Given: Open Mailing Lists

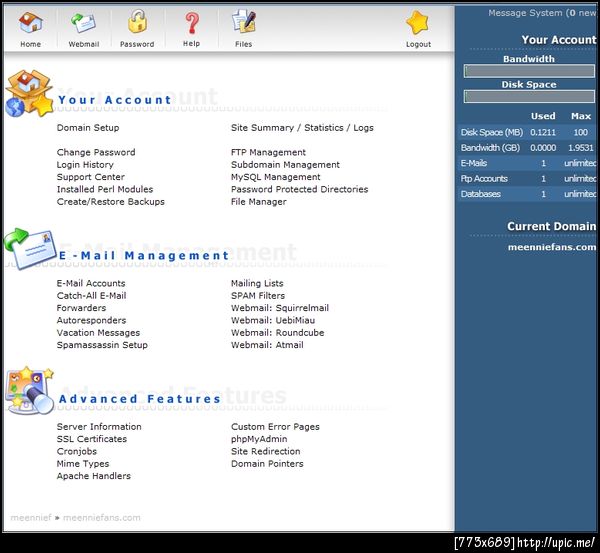Looking at the screenshot, I should (257, 284).
